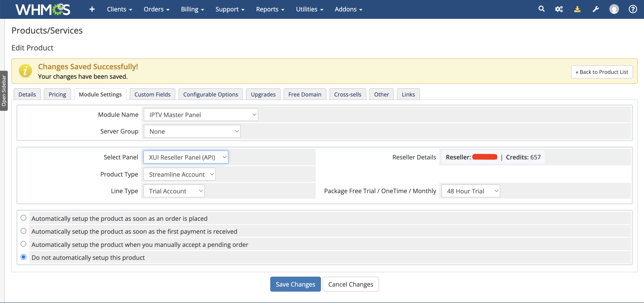Open the Billing menu
Image resolution: width=644 pixels, height=303 pixels.
tap(192, 9)
